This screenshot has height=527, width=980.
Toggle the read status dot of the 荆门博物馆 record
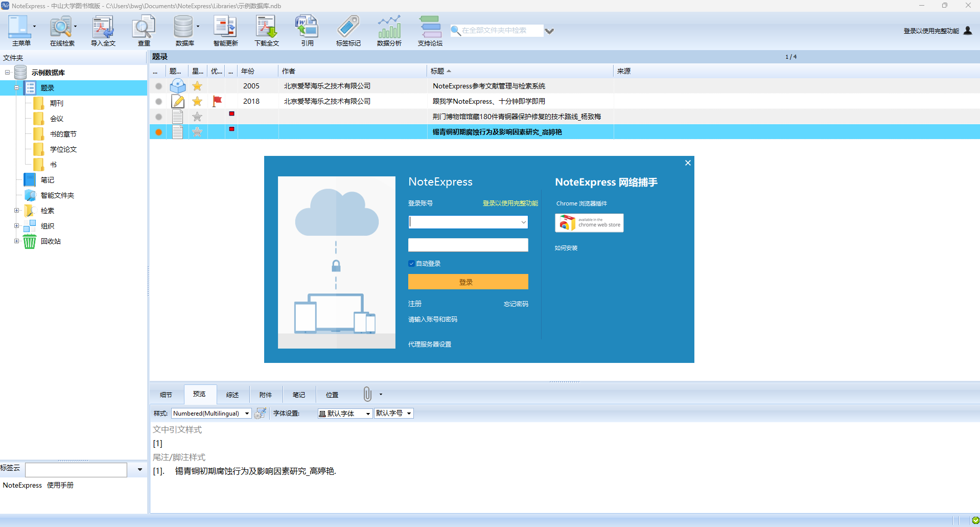click(159, 117)
